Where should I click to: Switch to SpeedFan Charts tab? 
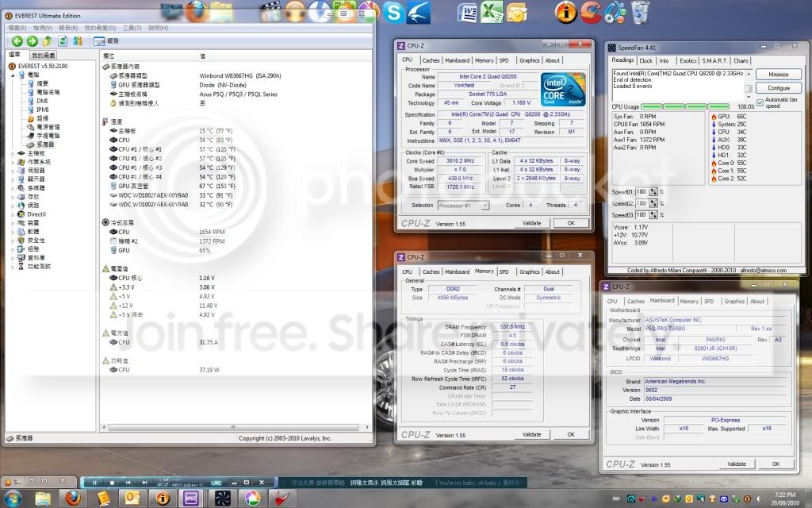tap(741, 61)
